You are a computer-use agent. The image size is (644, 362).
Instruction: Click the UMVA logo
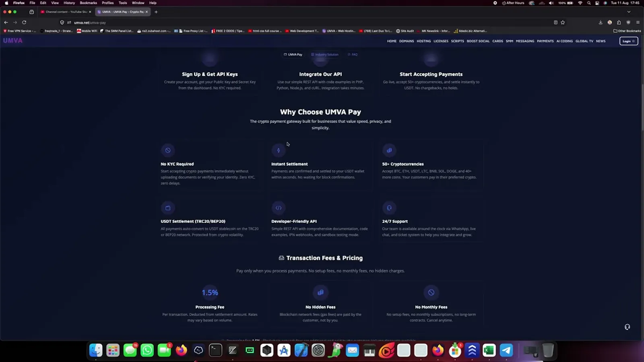pos(13,41)
